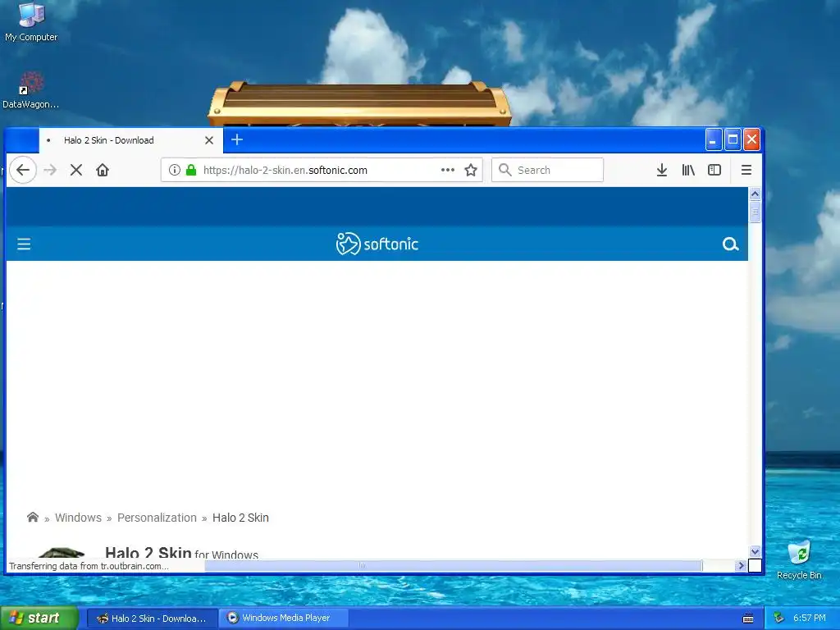Select the Halo 2 Skin - Download tab
The image size is (840, 630).
130,140
